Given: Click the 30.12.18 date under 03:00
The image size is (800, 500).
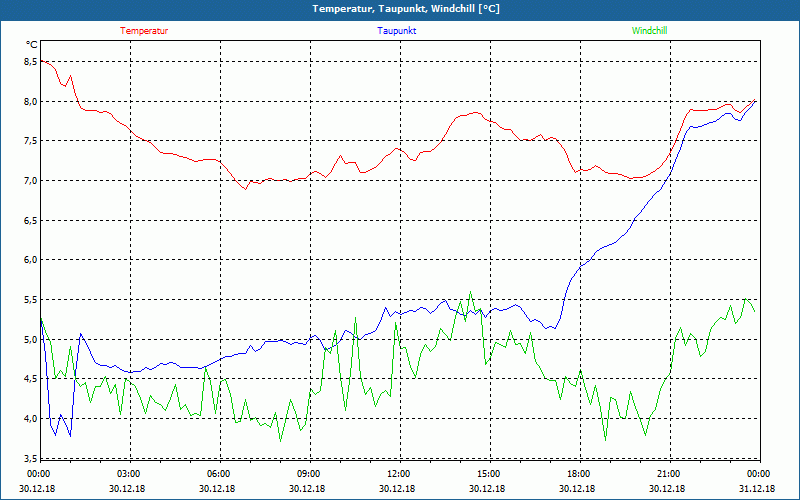Looking at the screenshot, I should pyautogui.click(x=128, y=488).
